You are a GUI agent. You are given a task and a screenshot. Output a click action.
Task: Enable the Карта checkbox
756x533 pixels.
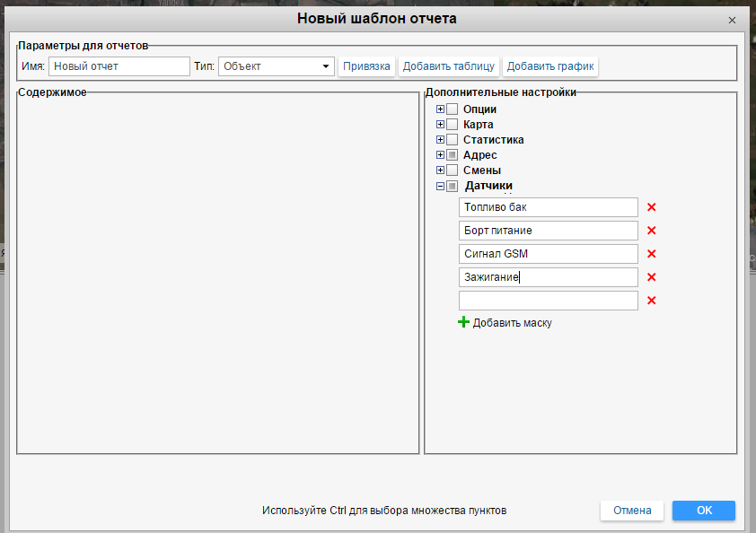[x=453, y=125]
